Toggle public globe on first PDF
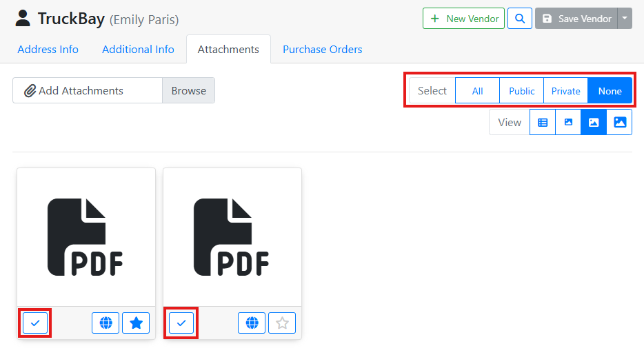644x355 pixels. pyautogui.click(x=105, y=323)
